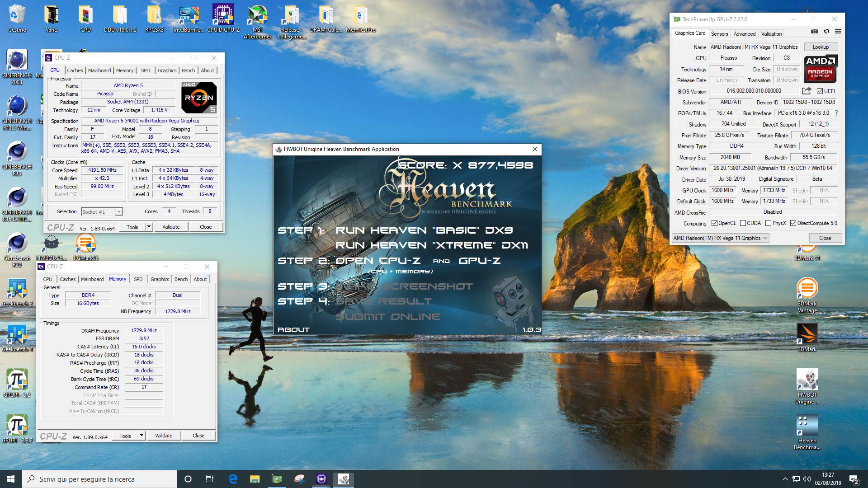Open the Windows Start menu
868x488 pixels.
(x=11, y=479)
